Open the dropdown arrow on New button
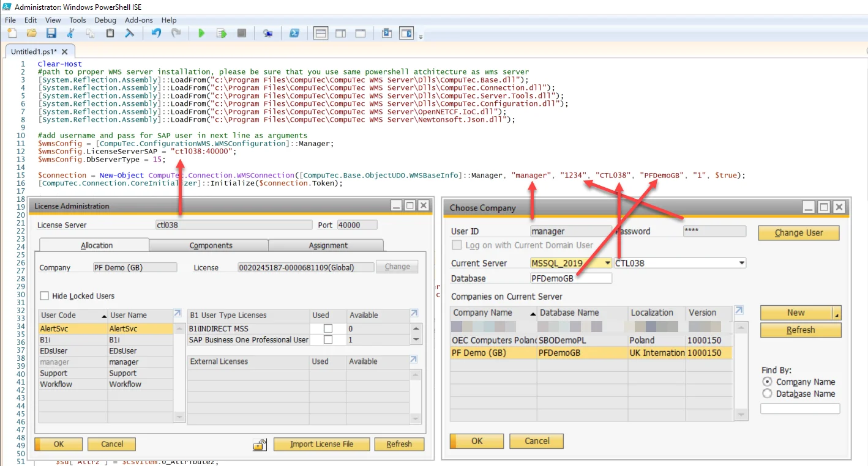The width and height of the screenshot is (868, 466). click(837, 313)
